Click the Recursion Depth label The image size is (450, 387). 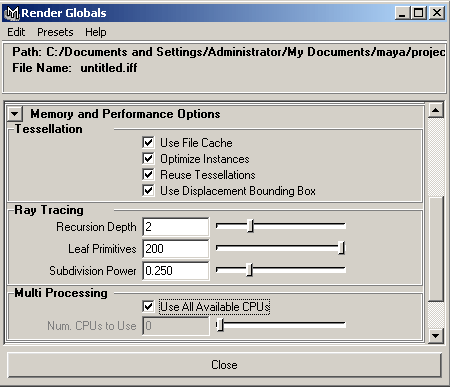pos(96,227)
